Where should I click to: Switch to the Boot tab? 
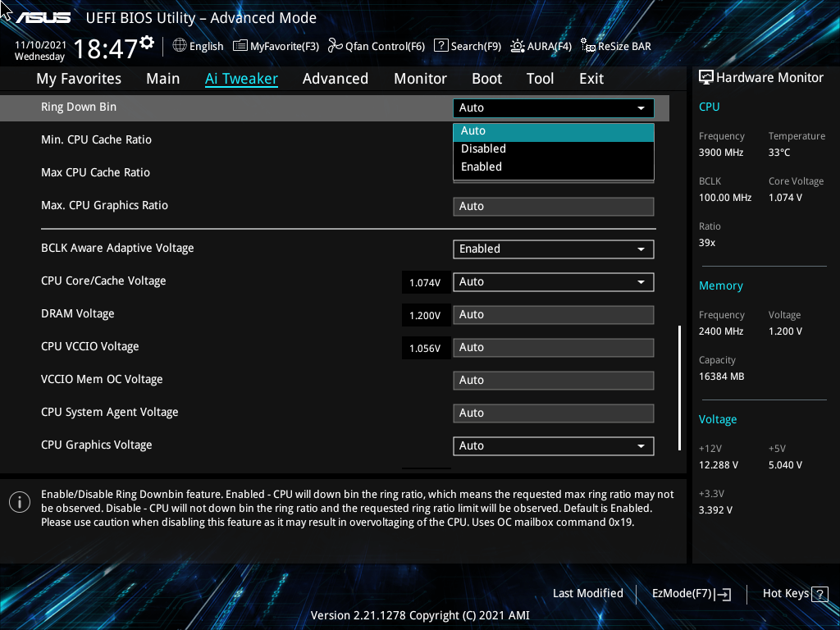[486, 79]
